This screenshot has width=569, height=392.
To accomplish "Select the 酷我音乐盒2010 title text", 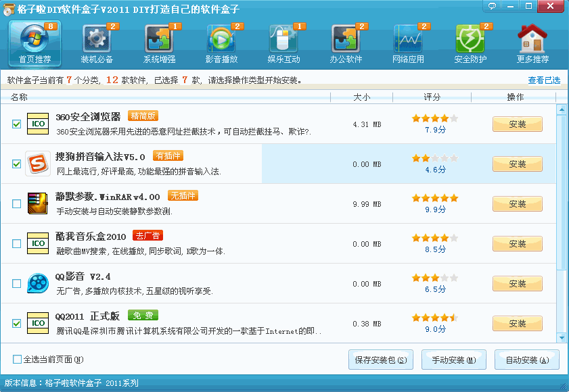I will click(91, 237).
